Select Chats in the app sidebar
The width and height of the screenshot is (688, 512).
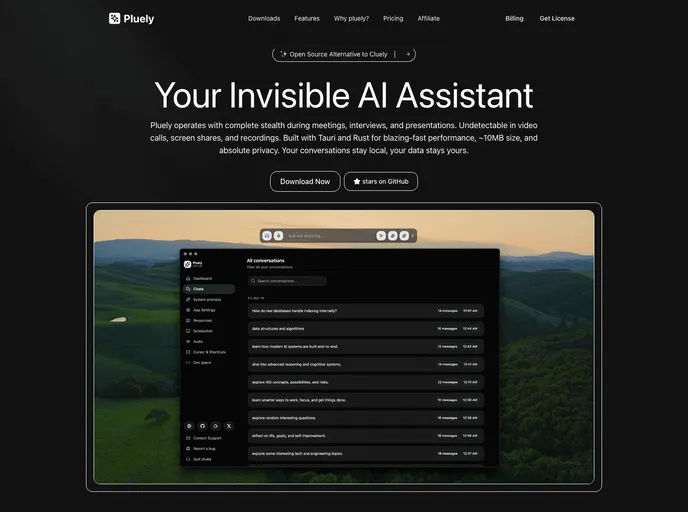pyautogui.click(x=198, y=289)
